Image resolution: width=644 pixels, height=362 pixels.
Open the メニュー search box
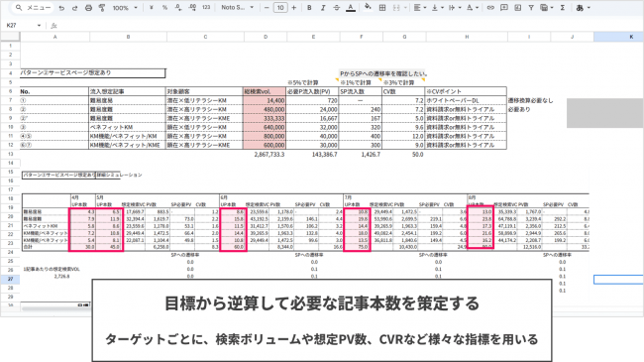pyautogui.click(x=34, y=8)
